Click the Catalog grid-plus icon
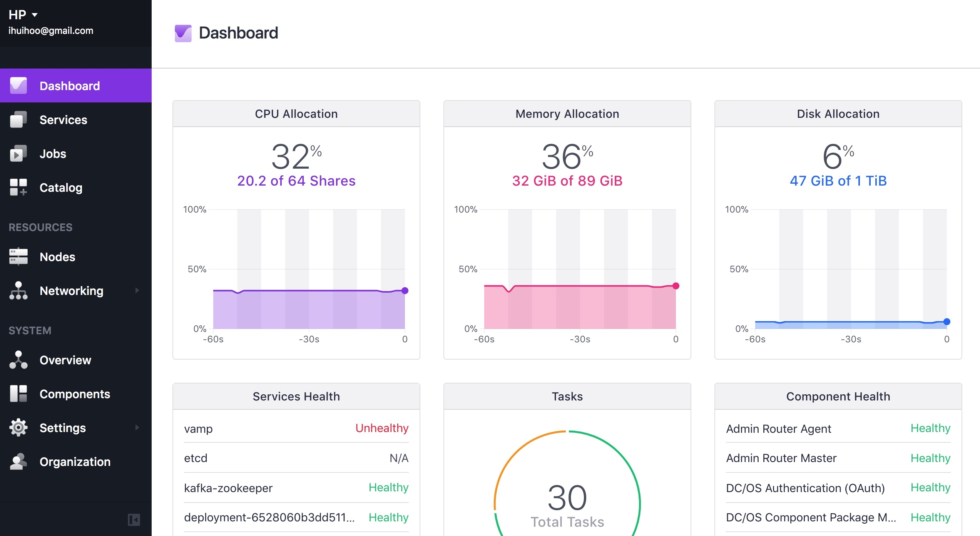This screenshot has width=980, height=536. pos(18,188)
